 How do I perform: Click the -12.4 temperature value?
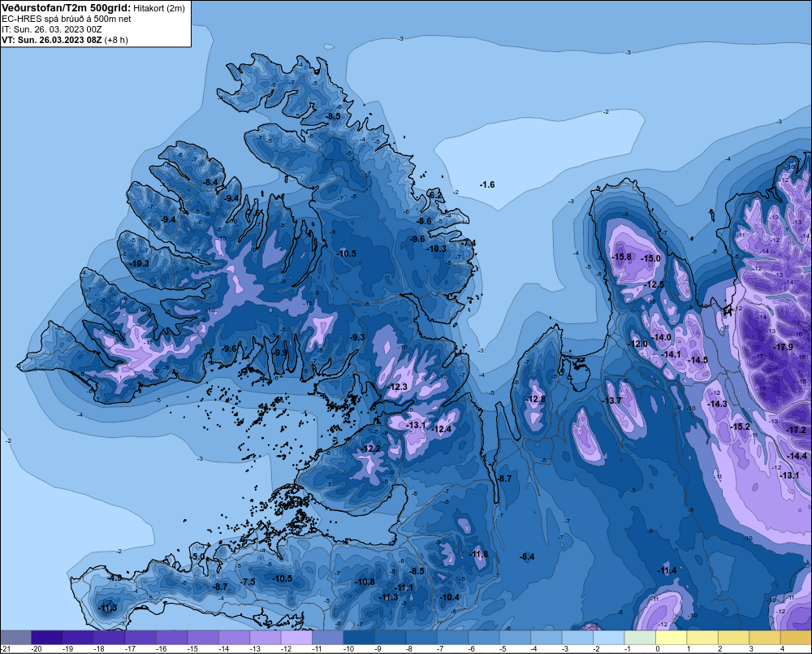tap(442, 429)
